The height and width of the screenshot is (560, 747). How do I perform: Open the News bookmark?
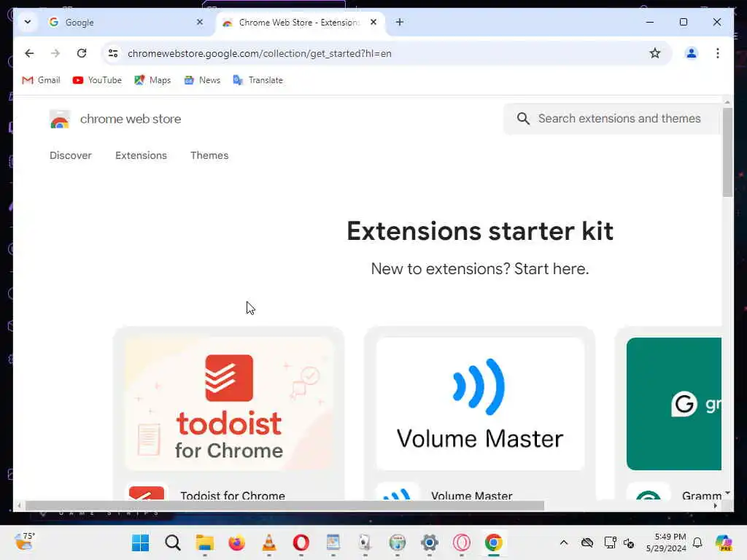click(x=202, y=80)
